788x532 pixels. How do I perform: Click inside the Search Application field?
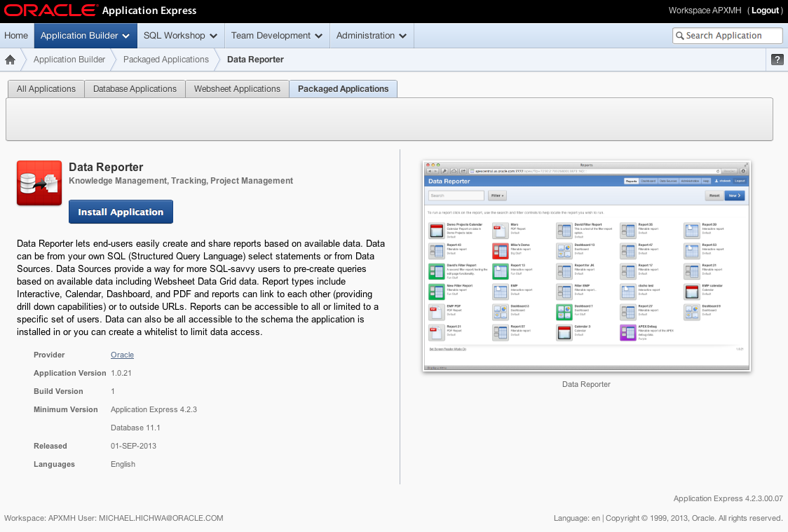(729, 35)
